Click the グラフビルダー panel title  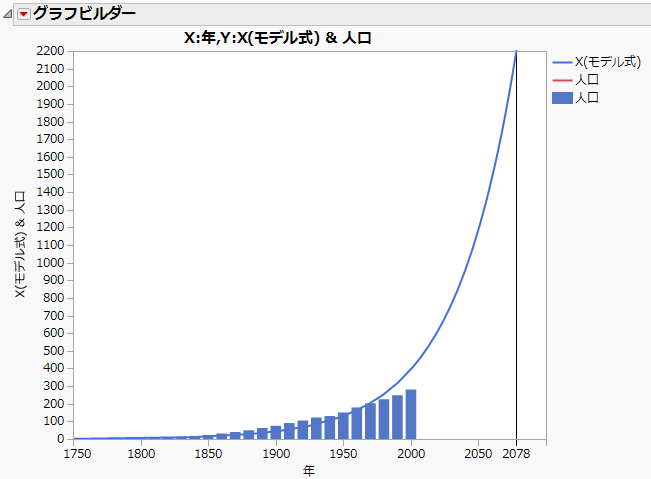point(84,14)
